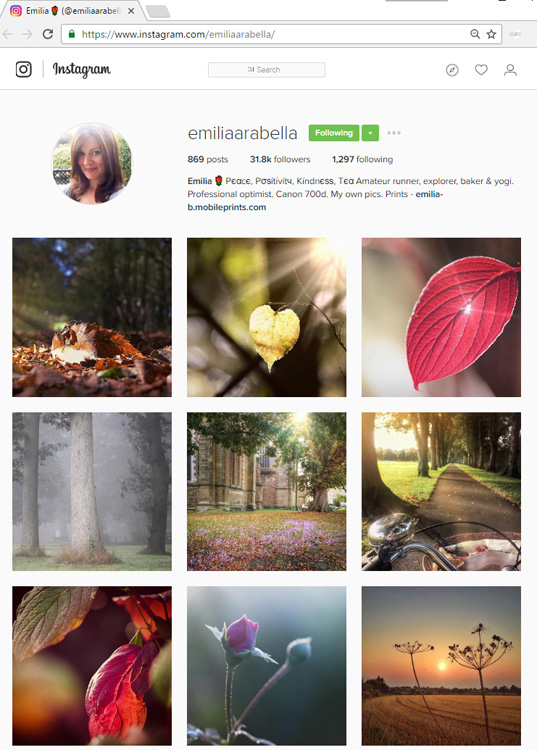Click the browser reload icon
537x750 pixels.
click(48, 34)
